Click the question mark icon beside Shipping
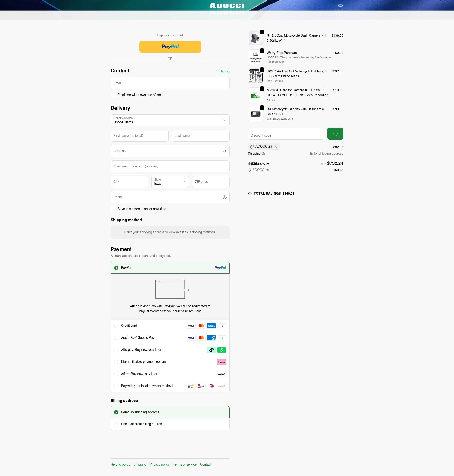This screenshot has height=476, width=454. pyautogui.click(x=264, y=154)
